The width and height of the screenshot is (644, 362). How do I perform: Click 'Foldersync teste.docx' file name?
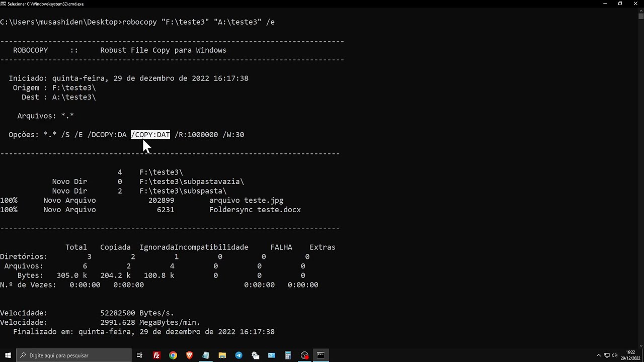[x=255, y=210]
